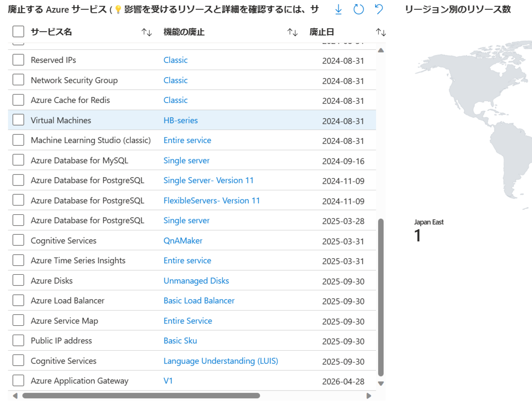The width and height of the screenshot is (532, 403).
Task: Click the horizontal scrollbar thumb
Action: point(141,395)
